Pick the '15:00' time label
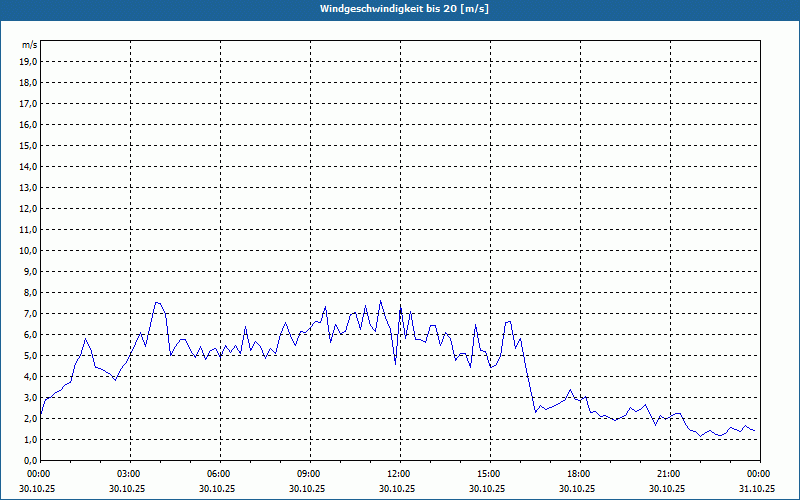800x500 pixels. pyautogui.click(x=488, y=474)
